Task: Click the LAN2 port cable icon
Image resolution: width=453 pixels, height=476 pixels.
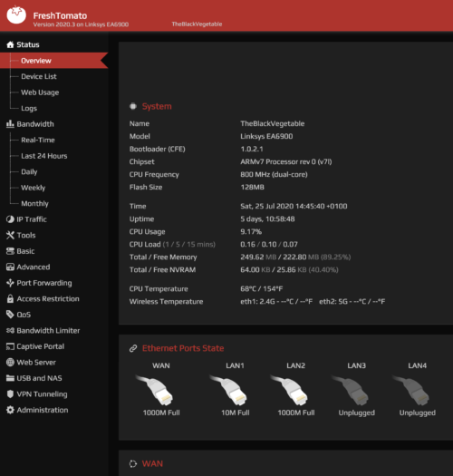Action: (x=289, y=390)
